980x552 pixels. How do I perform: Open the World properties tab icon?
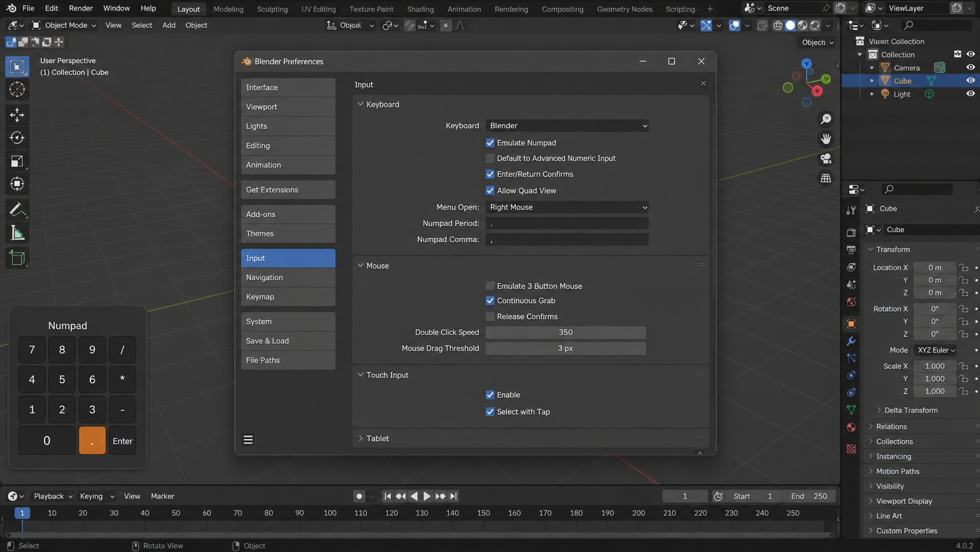[851, 302]
